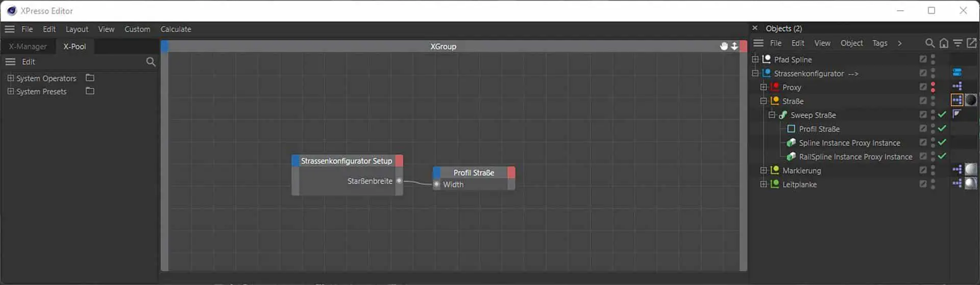Click the Width input port
Screen dimensions: 980x285
[x=437, y=184]
